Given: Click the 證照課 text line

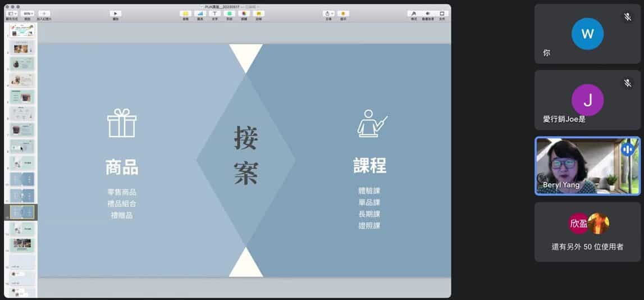Looking at the screenshot, I should coord(369,225).
